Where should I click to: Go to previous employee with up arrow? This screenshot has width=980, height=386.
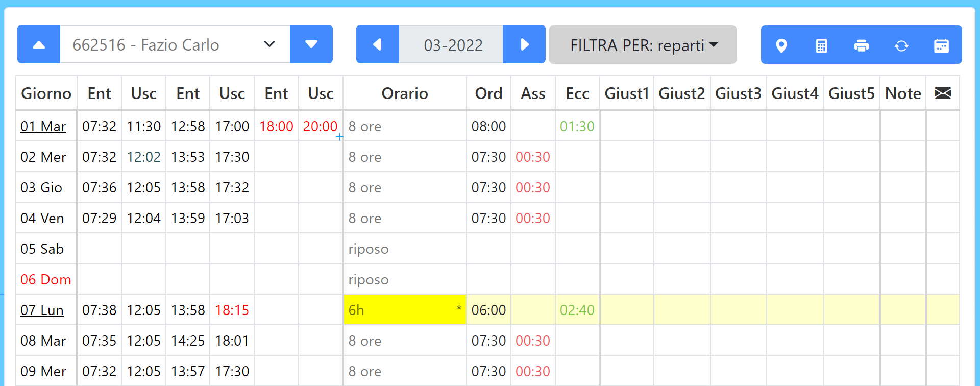(39, 44)
